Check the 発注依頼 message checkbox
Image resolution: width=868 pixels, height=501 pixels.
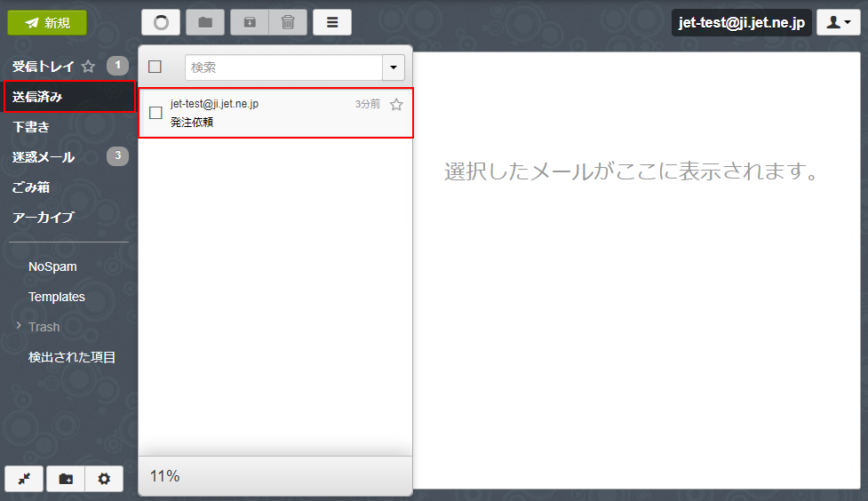point(155,113)
